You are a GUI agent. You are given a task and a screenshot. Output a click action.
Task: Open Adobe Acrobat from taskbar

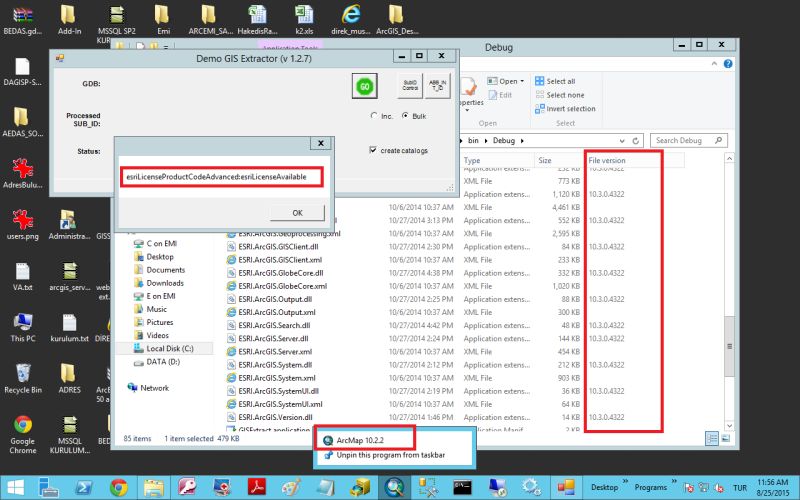pos(257,488)
